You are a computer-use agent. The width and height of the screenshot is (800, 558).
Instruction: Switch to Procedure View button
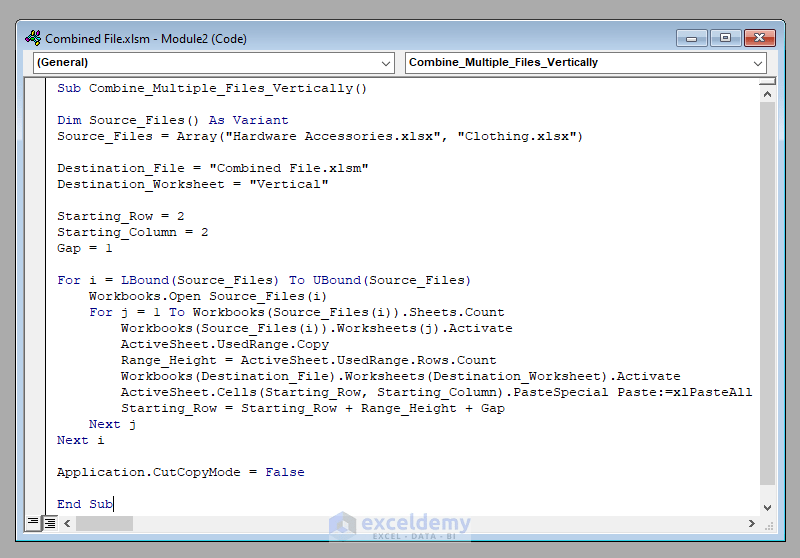click(x=33, y=523)
